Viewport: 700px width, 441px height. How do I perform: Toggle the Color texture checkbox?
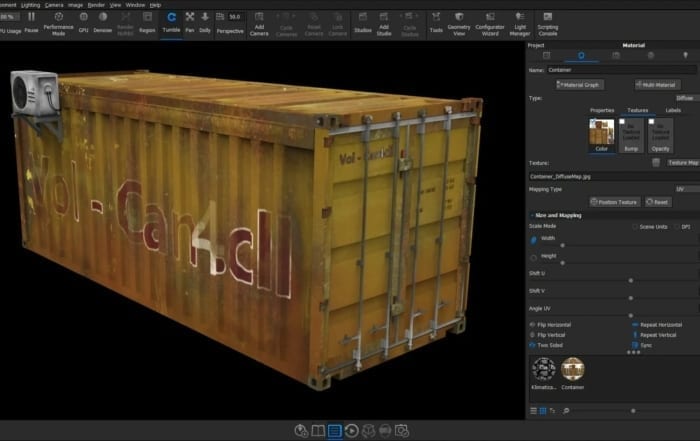coord(593,121)
